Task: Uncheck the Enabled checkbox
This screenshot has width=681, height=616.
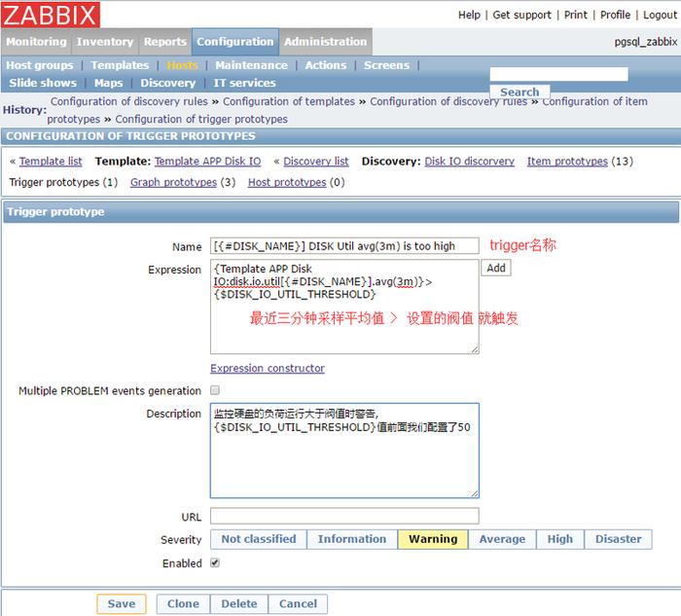Action: [x=215, y=562]
